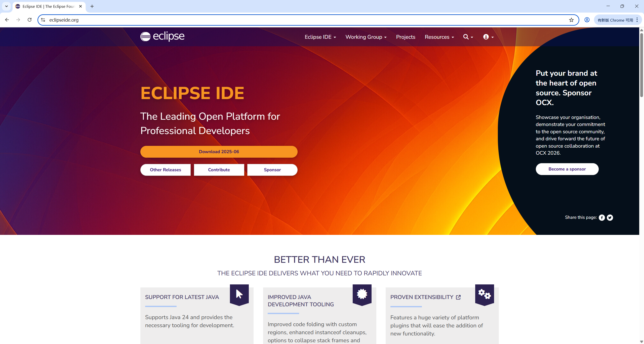The image size is (644, 344).
Task: Click external link icon beside Proven Extensibility
Action: pyautogui.click(x=458, y=297)
